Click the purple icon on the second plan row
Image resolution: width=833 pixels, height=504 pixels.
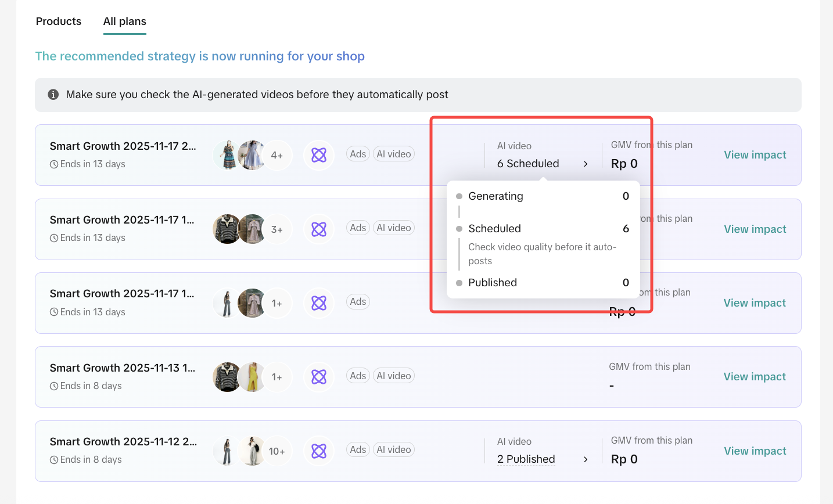pyautogui.click(x=319, y=229)
